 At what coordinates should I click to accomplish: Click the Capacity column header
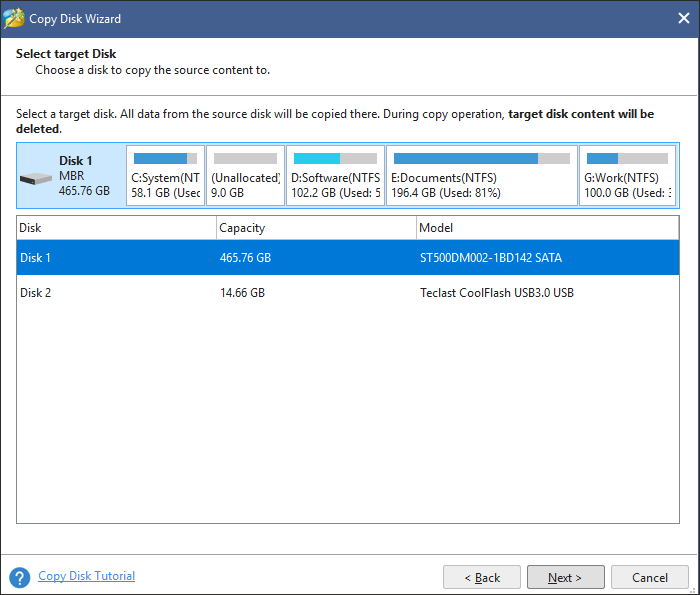(x=317, y=228)
